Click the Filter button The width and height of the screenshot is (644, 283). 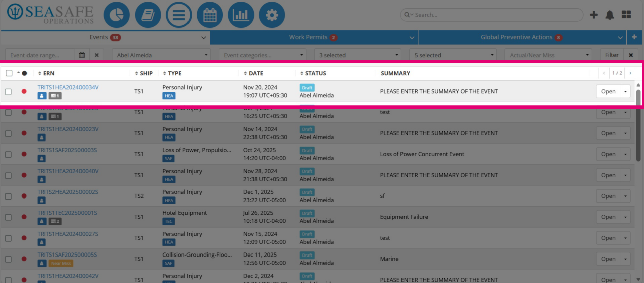611,55
